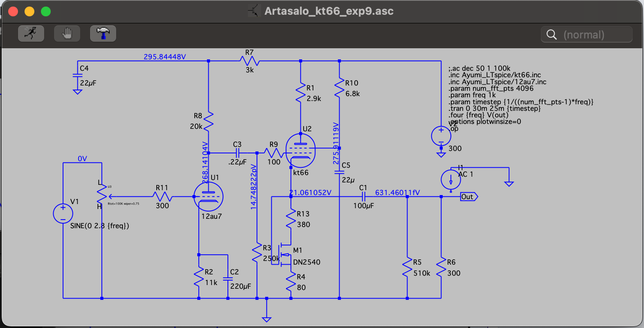Click the 14.748222pV vertical voltage label
The height and width of the screenshot is (328, 644).
tap(254, 187)
